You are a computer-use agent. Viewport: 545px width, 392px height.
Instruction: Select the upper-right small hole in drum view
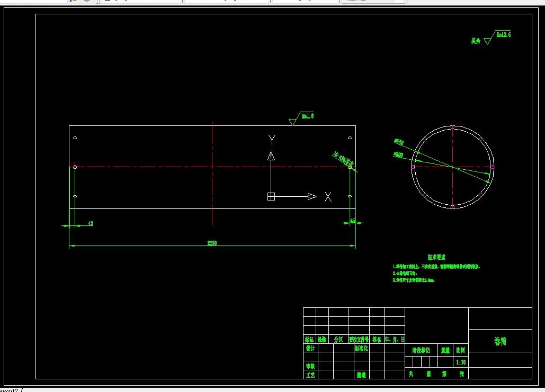[350, 138]
